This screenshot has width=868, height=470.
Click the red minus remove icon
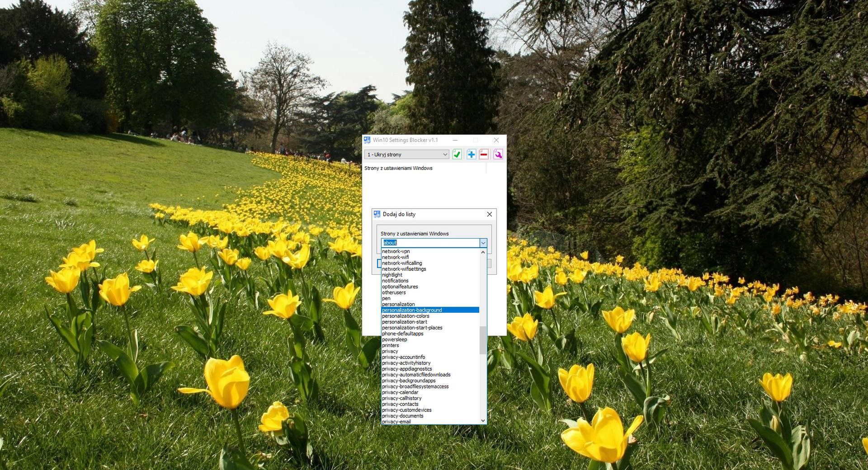coord(484,155)
